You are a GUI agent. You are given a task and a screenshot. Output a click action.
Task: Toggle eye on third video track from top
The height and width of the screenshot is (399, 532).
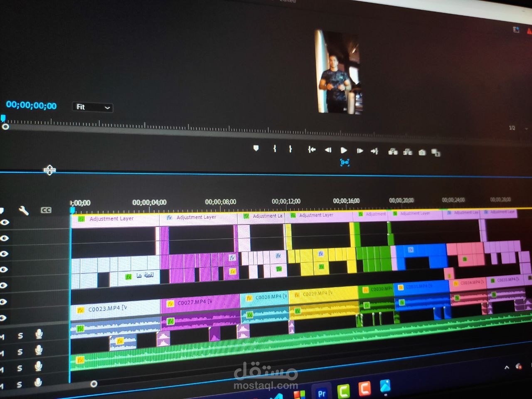tap(4, 254)
